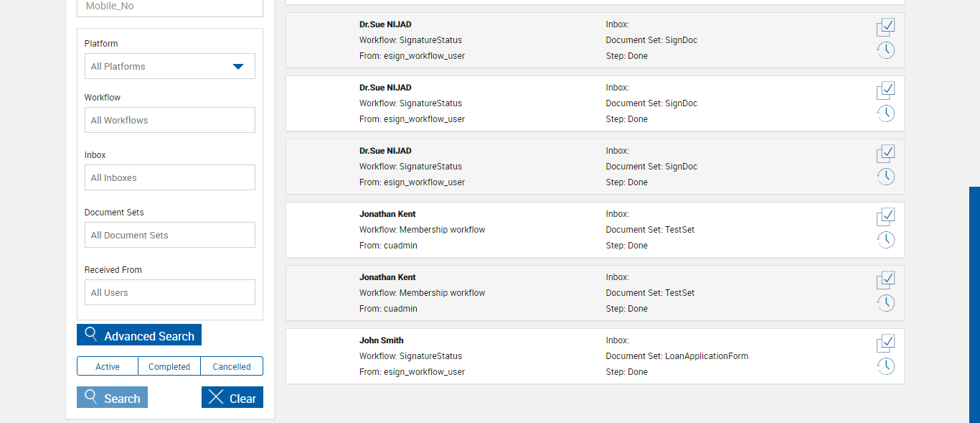Click the Mobile_No input field

[169, 6]
